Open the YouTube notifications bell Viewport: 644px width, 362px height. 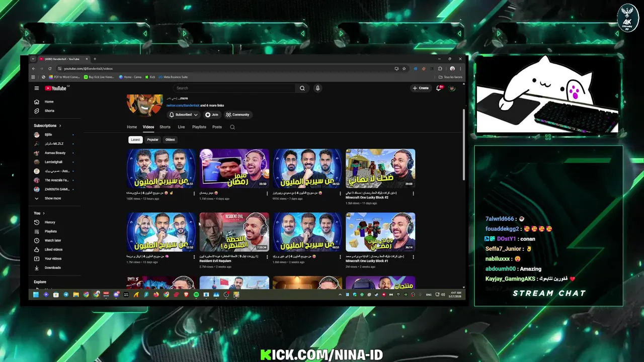(439, 88)
